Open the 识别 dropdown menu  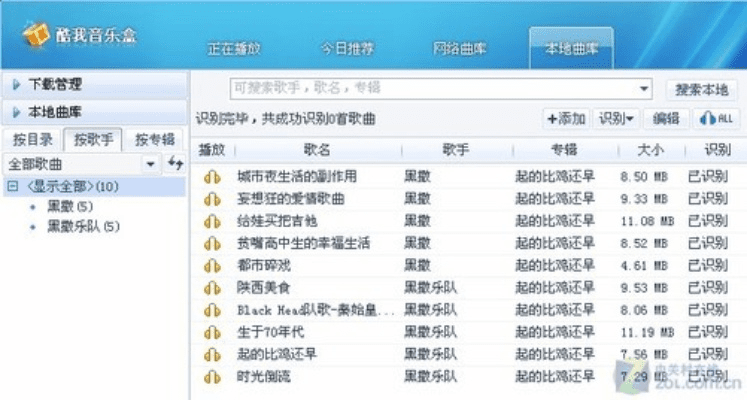tap(616, 119)
